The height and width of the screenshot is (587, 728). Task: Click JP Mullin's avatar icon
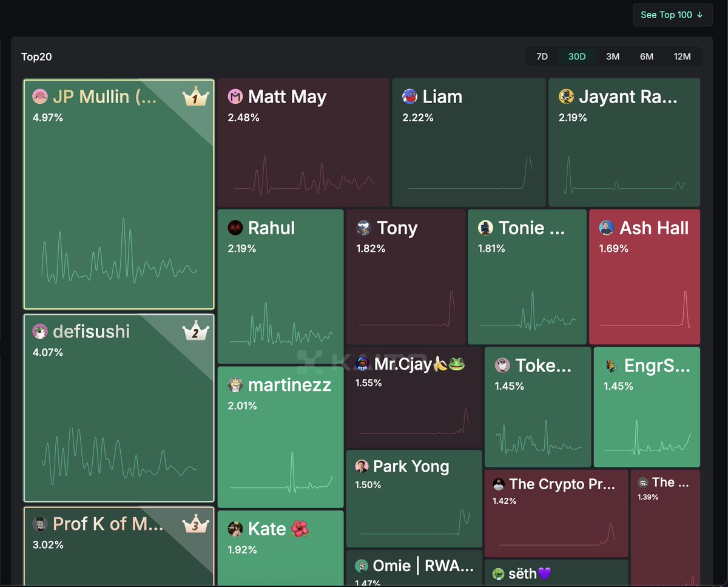[40, 97]
